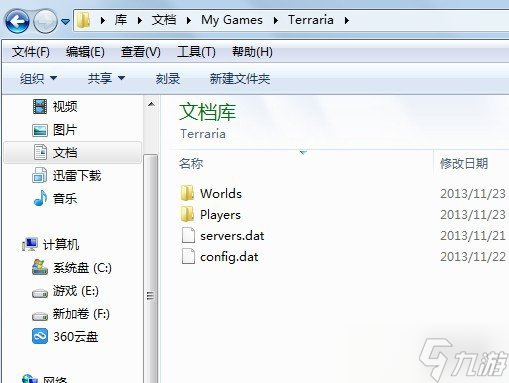
Task: Click the 迅雷下载 icon in the sidebar
Action: pos(40,175)
